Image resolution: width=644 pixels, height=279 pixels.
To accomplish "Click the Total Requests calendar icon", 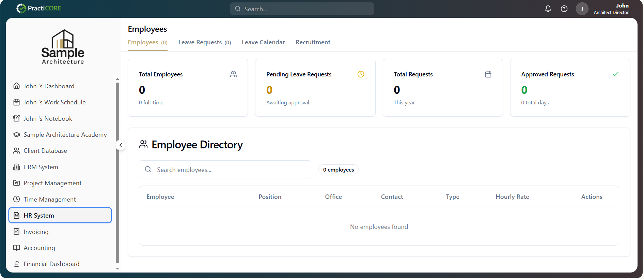I will 488,74.
